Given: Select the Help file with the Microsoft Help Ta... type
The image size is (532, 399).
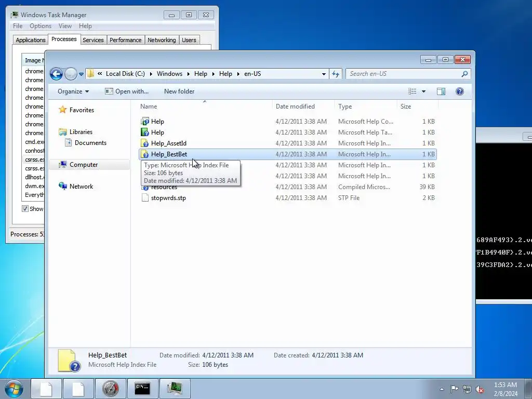Looking at the screenshot, I should click(288, 132).
